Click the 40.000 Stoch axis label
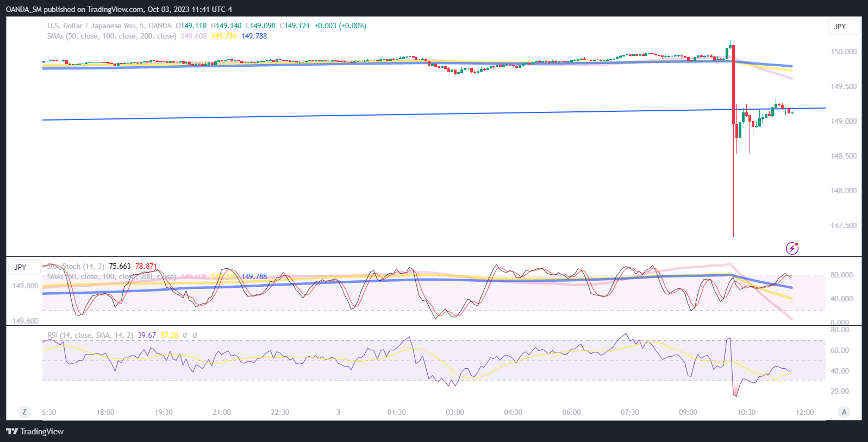868x442 pixels. click(842, 299)
